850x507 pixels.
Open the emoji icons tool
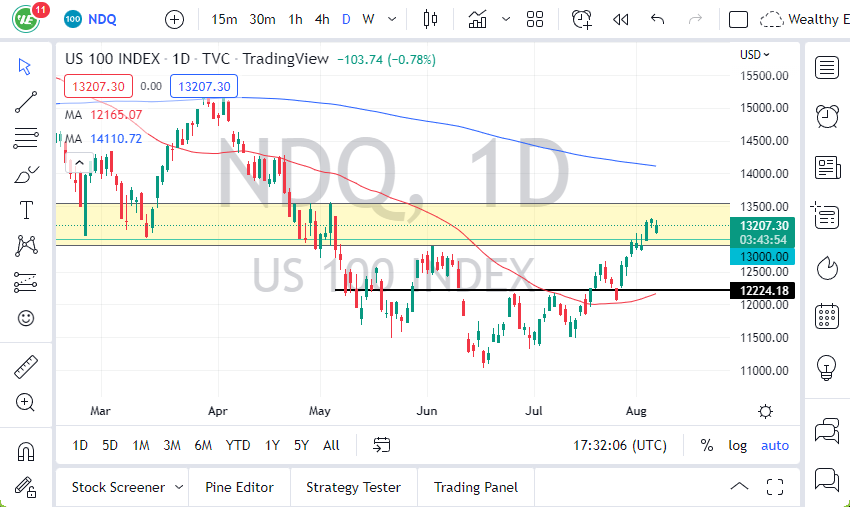[x=26, y=318]
